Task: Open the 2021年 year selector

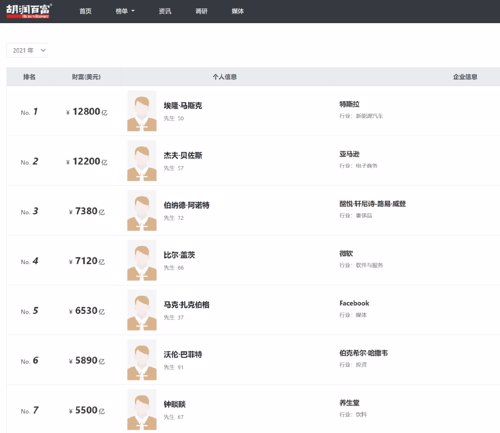Action: click(x=27, y=50)
